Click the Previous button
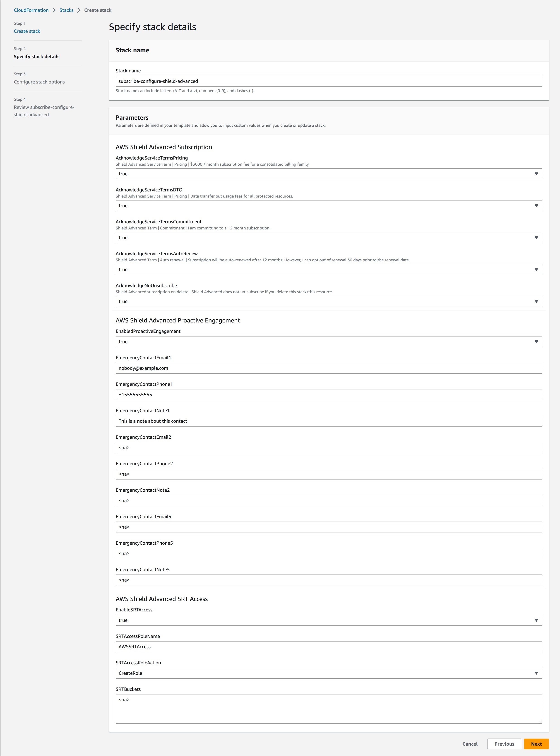560x756 pixels. (504, 744)
